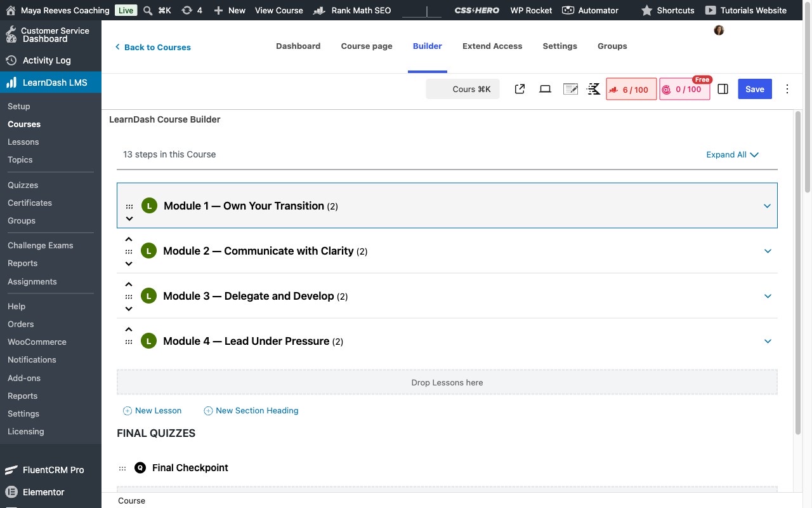Open the course Settings tab

[560, 46]
